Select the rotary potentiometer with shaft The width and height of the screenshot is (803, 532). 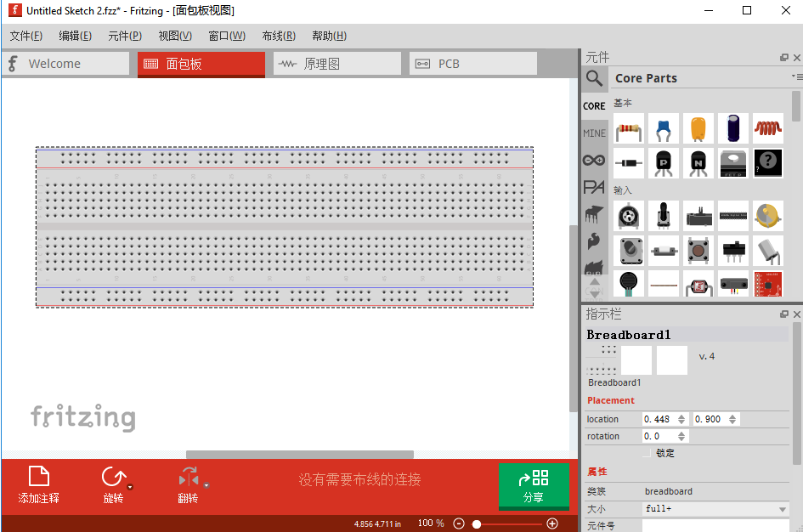coord(663,216)
